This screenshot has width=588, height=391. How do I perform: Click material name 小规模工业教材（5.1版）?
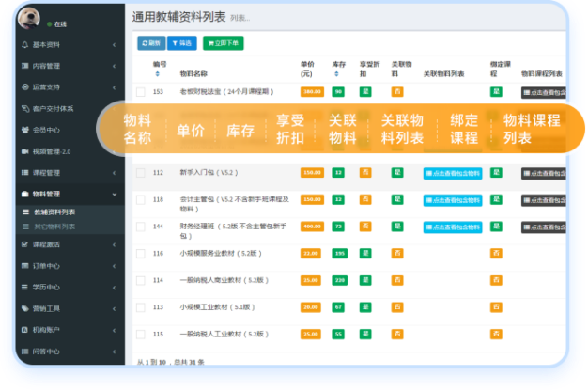217,307
